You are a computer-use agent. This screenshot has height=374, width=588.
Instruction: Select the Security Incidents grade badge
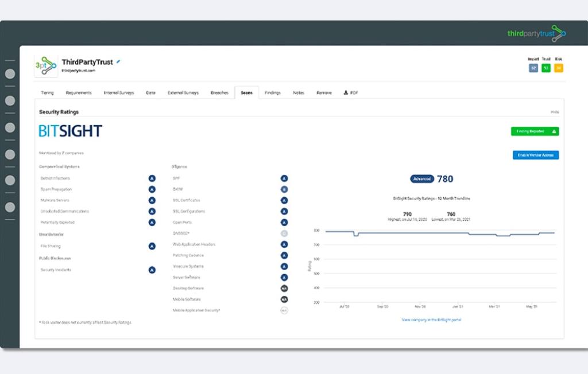(x=152, y=270)
